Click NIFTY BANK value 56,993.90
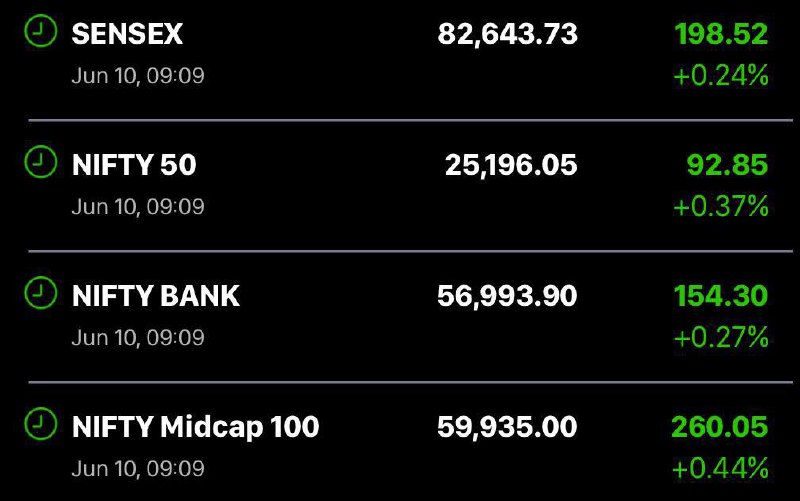This screenshot has height=501, width=800. pyautogui.click(x=507, y=296)
